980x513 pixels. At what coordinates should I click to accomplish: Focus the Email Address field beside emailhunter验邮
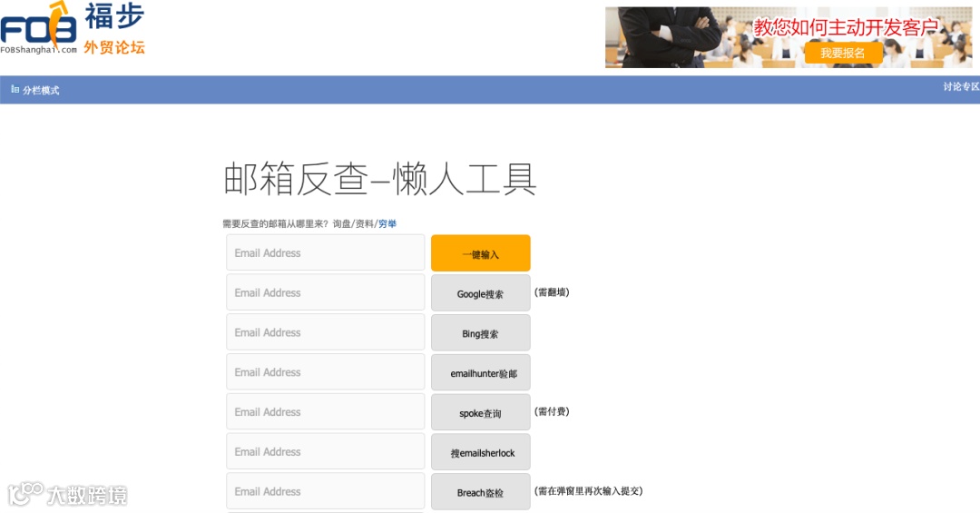326,372
